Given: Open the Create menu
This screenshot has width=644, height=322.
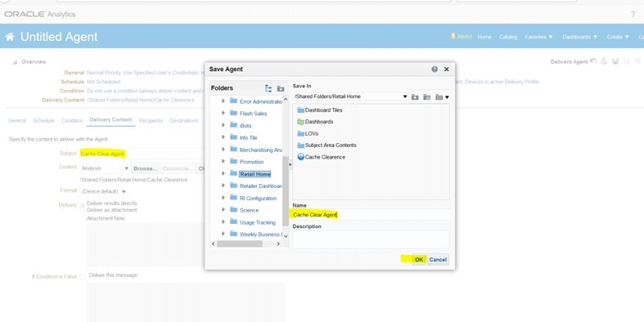Looking at the screenshot, I should tap(618, 37).
